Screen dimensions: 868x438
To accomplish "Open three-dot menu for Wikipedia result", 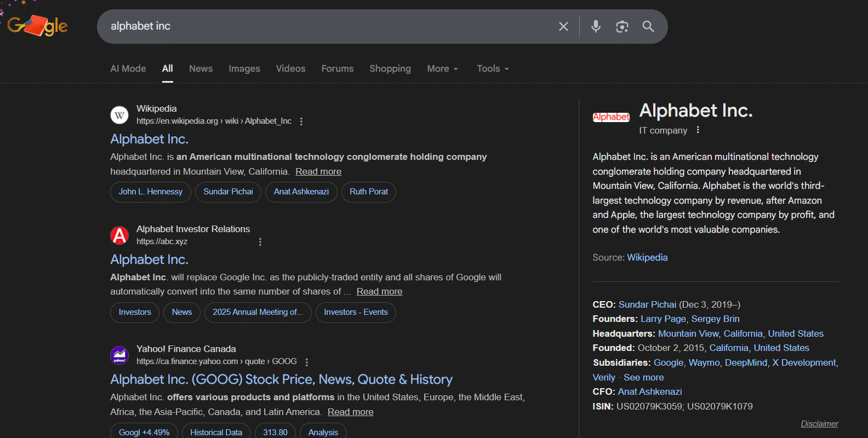I will 301,122.
